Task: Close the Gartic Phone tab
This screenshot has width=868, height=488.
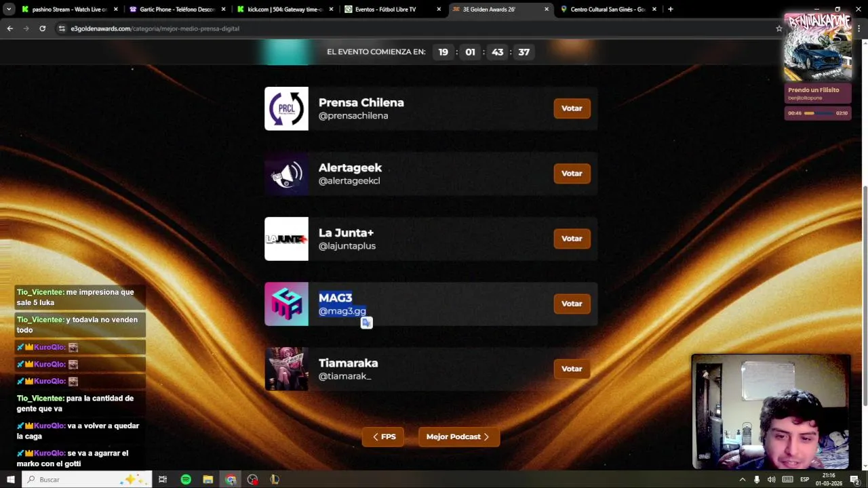Action: click(223, 9)
